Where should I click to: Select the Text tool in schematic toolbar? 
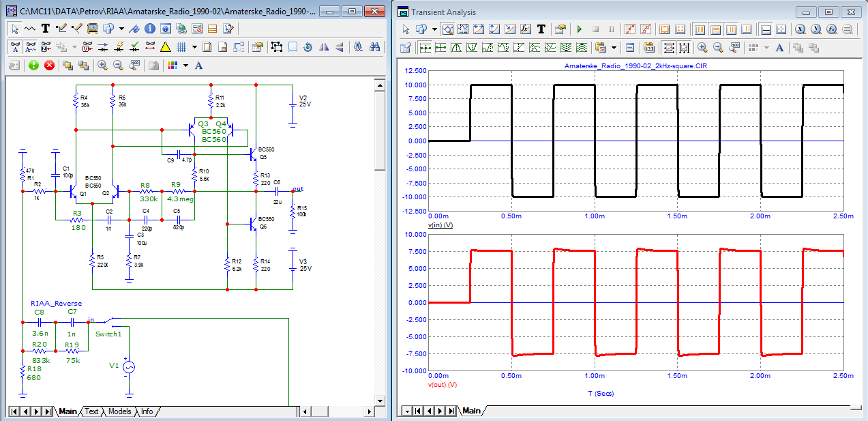coord(46,29)
